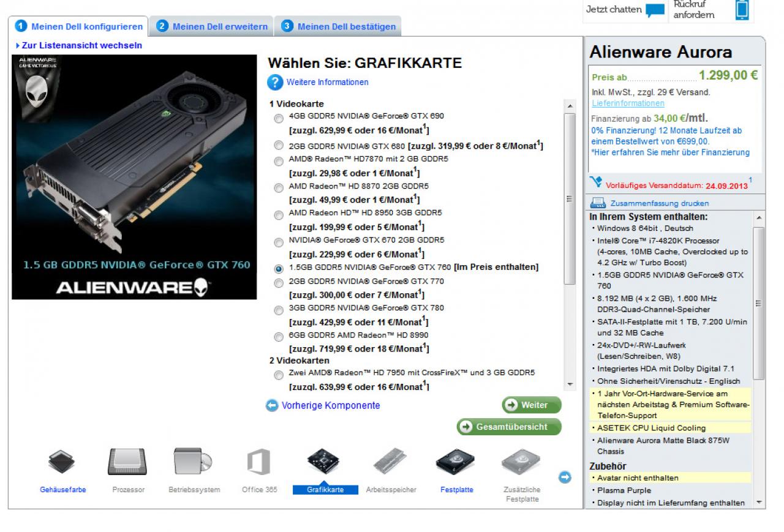Click Hier erfahren Sie mehr über Finanzierung

tap(670, 152)
